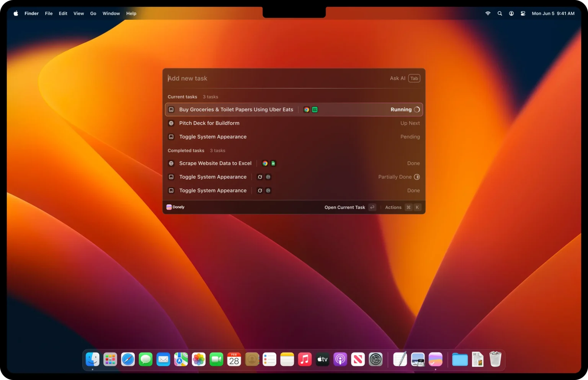Click the Ask AI label
588x380 pixels.
(x=397, y=78)
